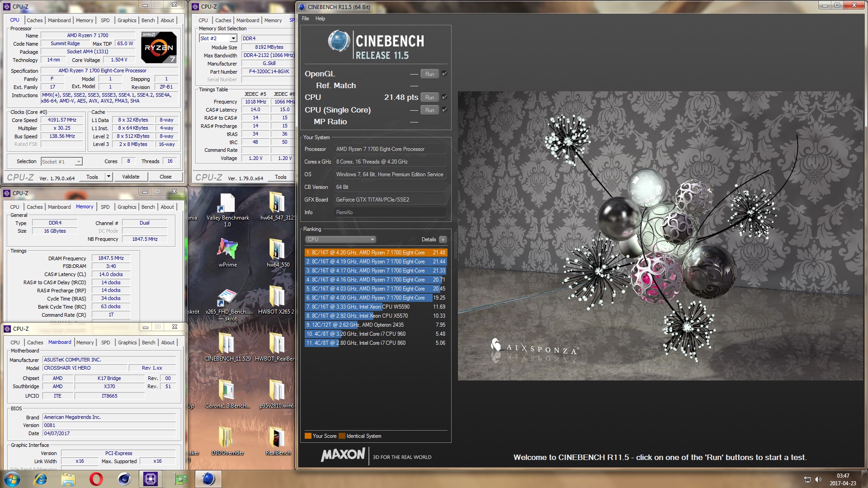Open Windows Explorer from the taskbar
Viewport: 868px width, 488px height.
68,479
